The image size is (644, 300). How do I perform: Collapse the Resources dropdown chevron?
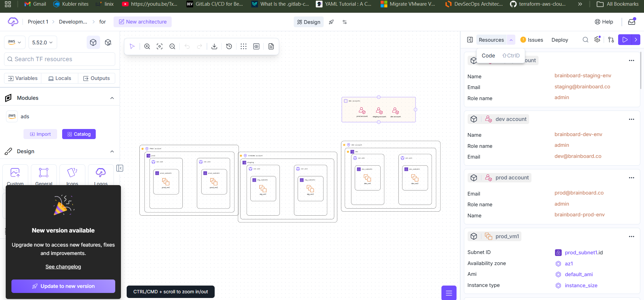coord(511,40)
